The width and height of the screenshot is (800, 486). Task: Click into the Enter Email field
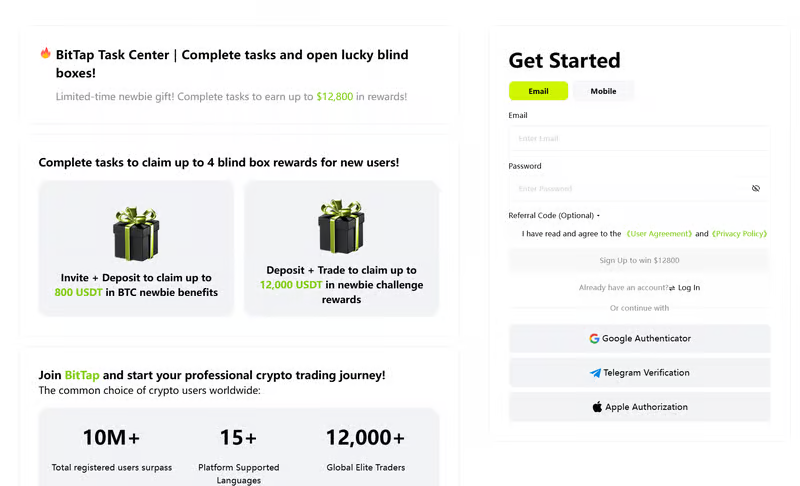tap(639, 138)
